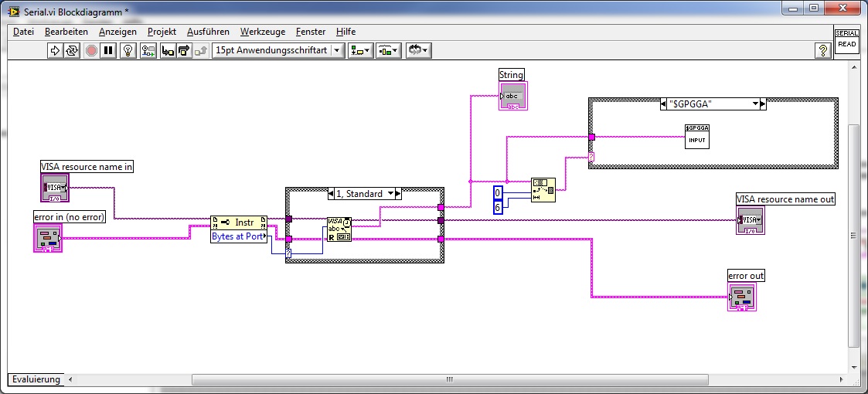Toggle Retain Wire Values
The height and width of the screenshot is (394, 868).
[148, 50]
